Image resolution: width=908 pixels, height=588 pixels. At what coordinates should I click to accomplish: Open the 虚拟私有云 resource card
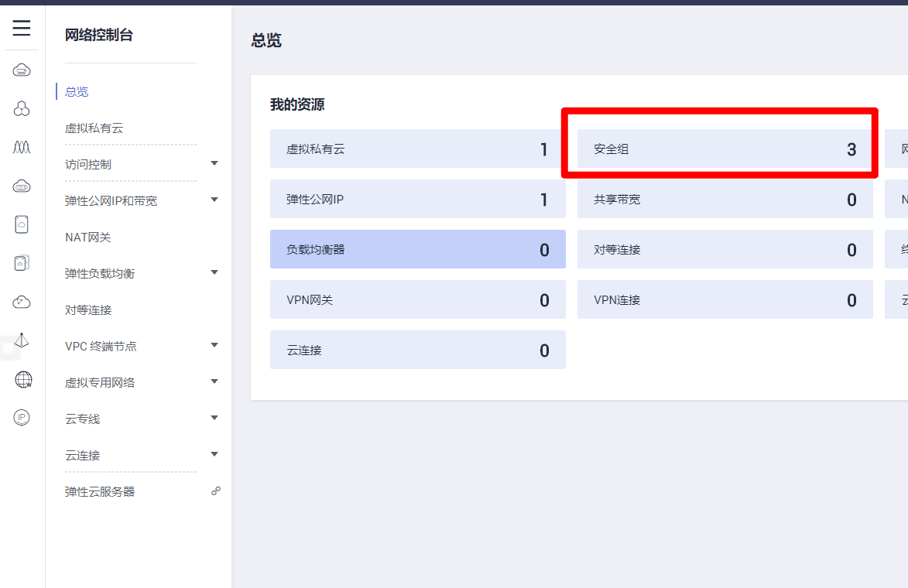click(417, 149)
